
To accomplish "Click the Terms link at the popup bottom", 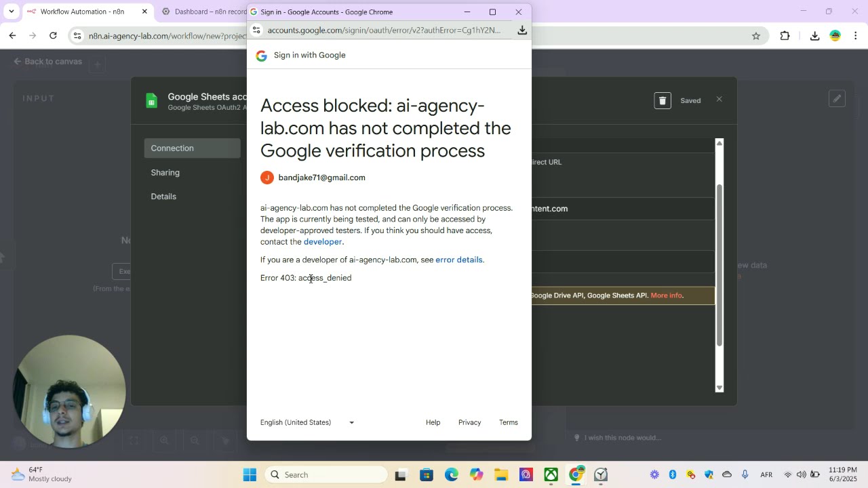I will (509, 422).
